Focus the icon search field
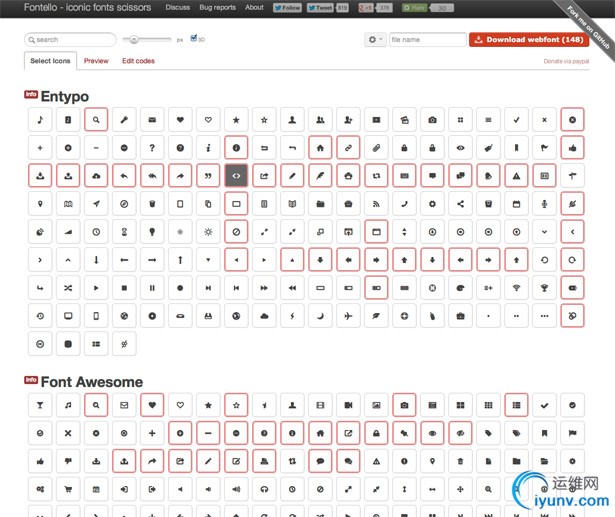615x517 pixels. (70, 40)
